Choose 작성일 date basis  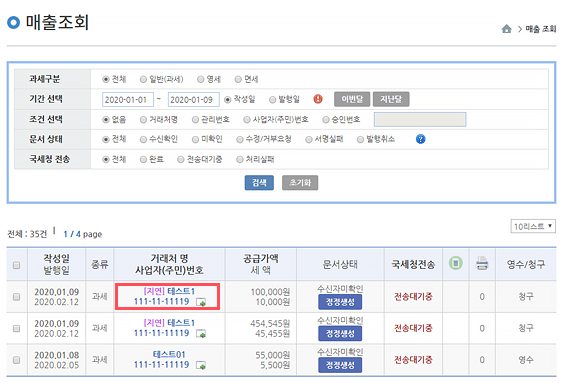point(227,99)
